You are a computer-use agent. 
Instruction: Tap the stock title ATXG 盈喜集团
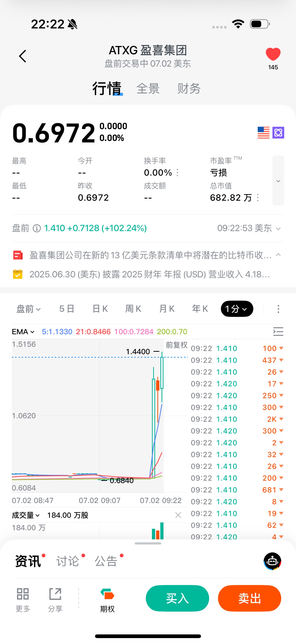coord(148,50)
